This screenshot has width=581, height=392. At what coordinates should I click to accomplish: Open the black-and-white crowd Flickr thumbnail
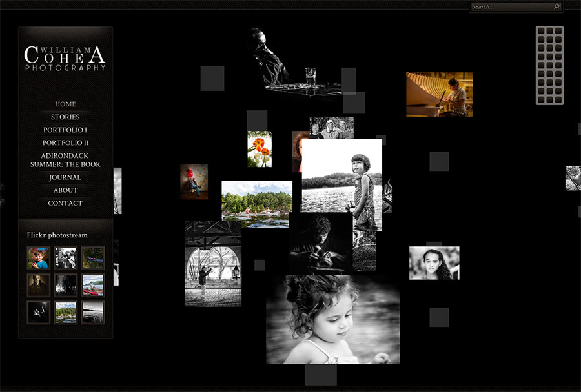tap(66, 258)
